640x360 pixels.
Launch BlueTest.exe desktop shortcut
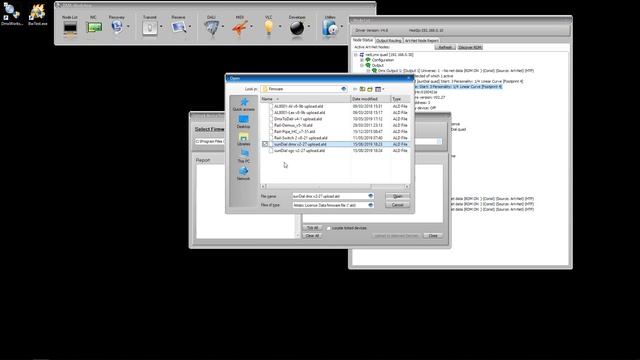(37, 14)
